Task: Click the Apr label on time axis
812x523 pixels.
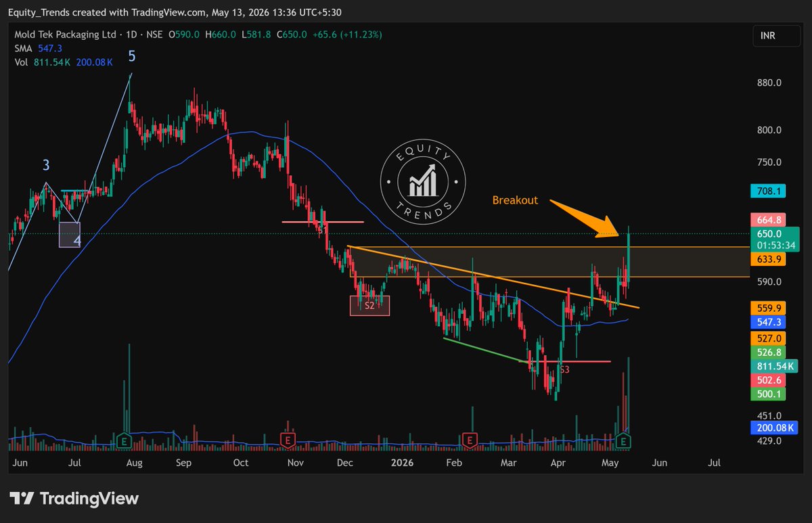Action: pyautogui.click(x=558, y=463)
